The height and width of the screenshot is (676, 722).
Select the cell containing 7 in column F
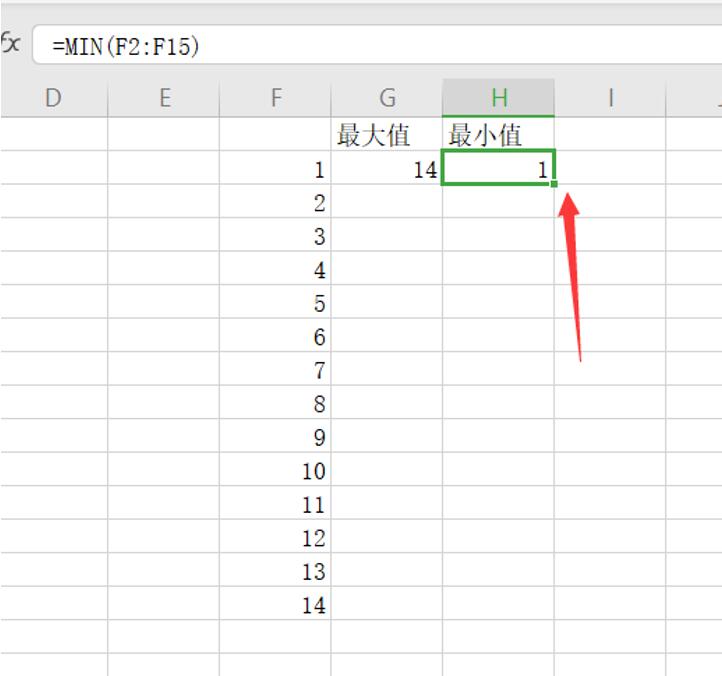coord(275,369)
